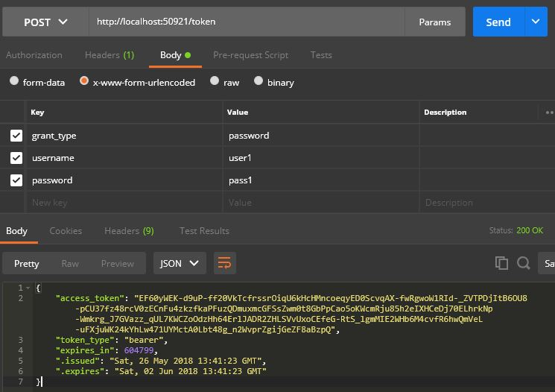Click the wrap lines icon
Image resolution: width=555 pixels, height=392 pixels.
click(x=225, y=263)
